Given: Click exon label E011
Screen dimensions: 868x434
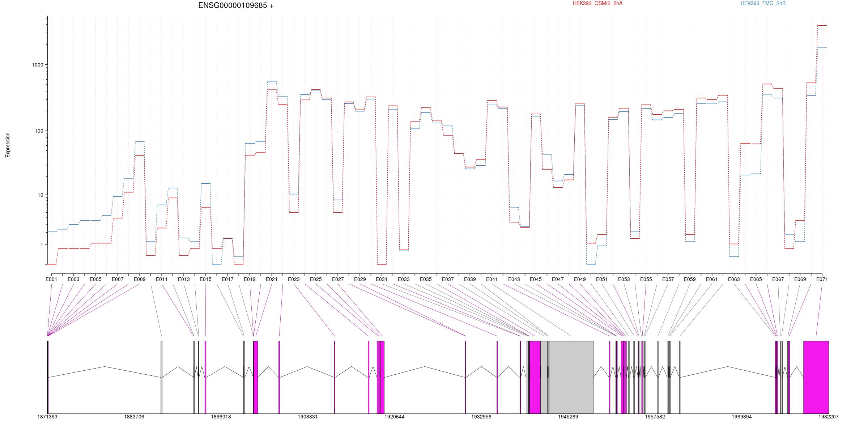Looking at the screenshot, I should pos(162,279).
